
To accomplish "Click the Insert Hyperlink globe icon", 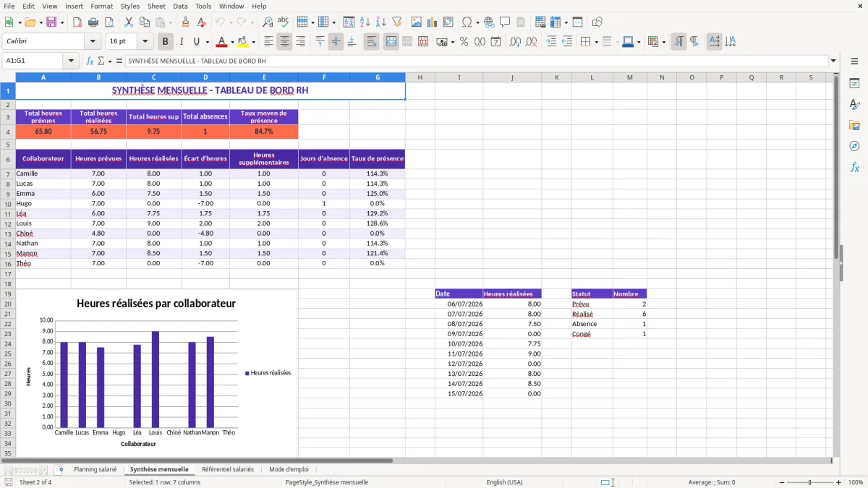I will pyautogui.click(x=489, y=22).
